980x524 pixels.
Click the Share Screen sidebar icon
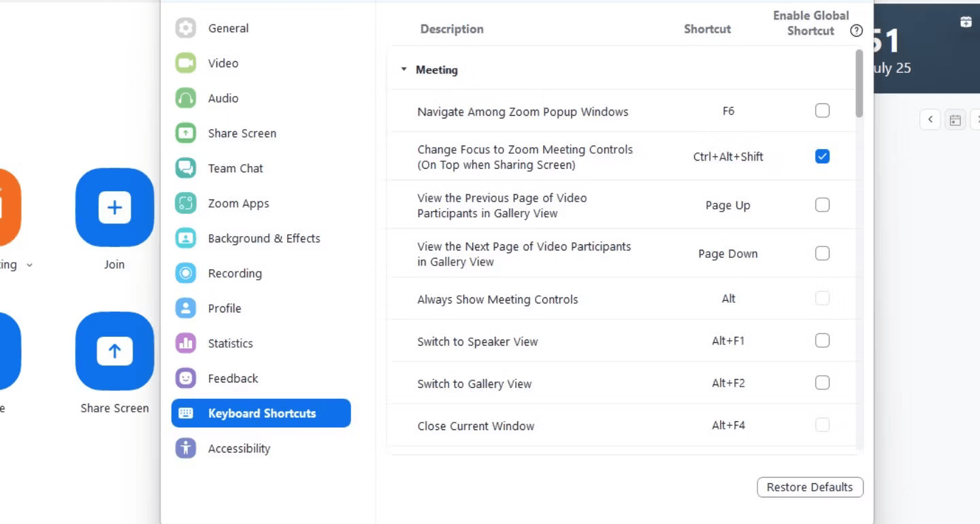(186, 133)
